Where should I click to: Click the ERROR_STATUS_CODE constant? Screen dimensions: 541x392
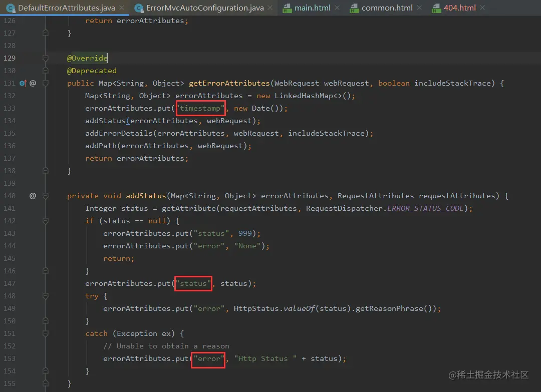[x=425, y=208]
